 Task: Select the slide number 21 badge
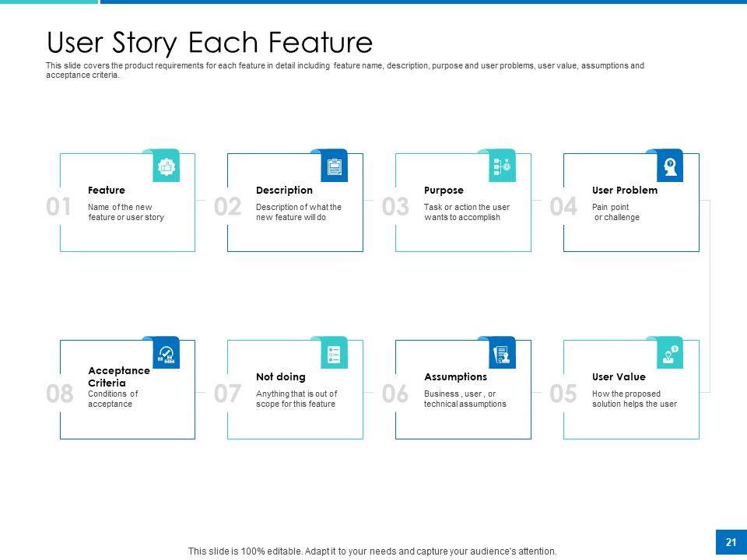point(731,542)
